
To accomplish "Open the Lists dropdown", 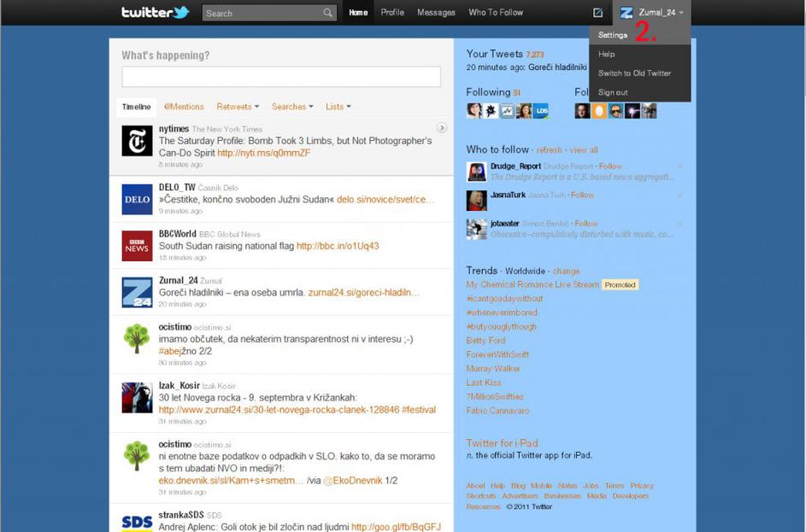I will (x=338, y=107).
